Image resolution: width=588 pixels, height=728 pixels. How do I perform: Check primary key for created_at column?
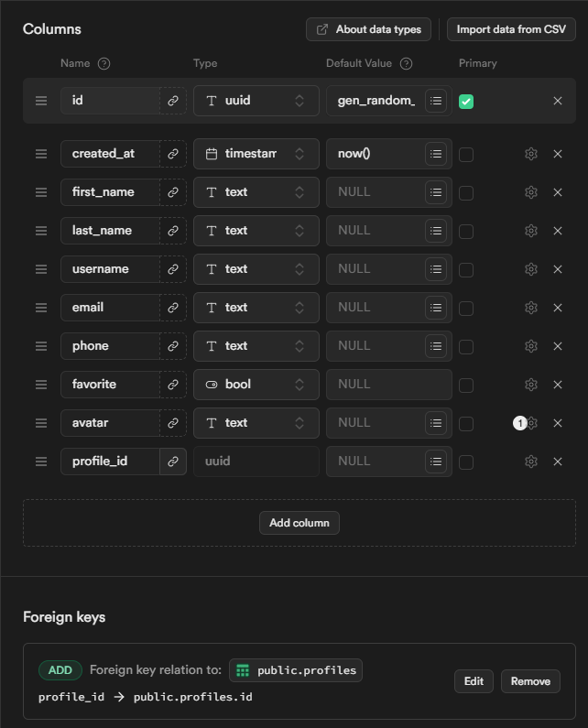click(466, 155)
